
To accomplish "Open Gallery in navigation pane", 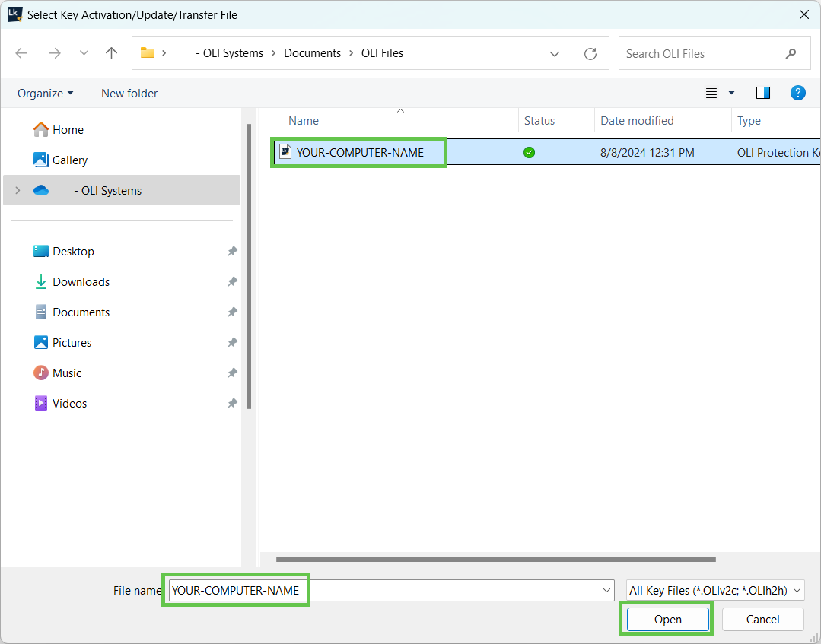I will point(60,160).
